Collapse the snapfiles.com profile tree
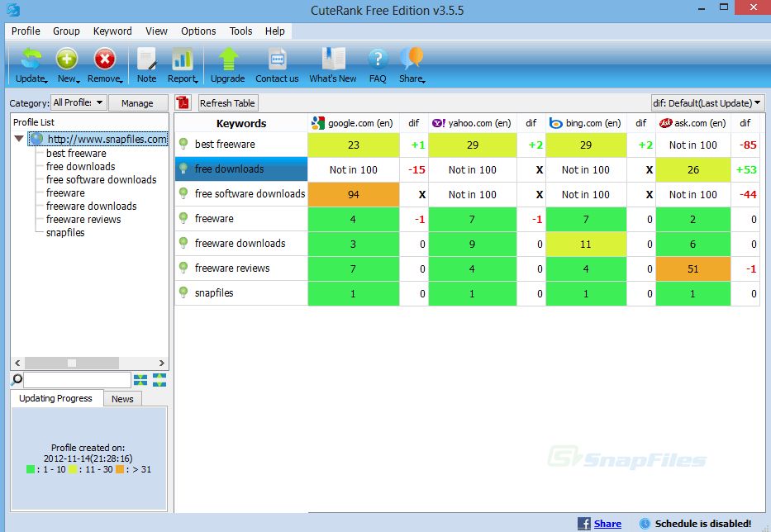771x532 pixels. [19, 139]
